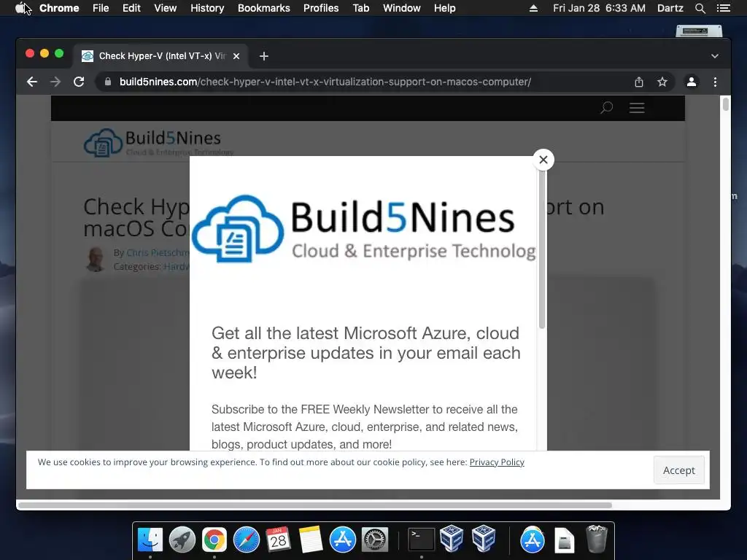Close the Check Hyper-V tab
The width and height of the screenshot is (747, 560).
[x=236, y=56]
